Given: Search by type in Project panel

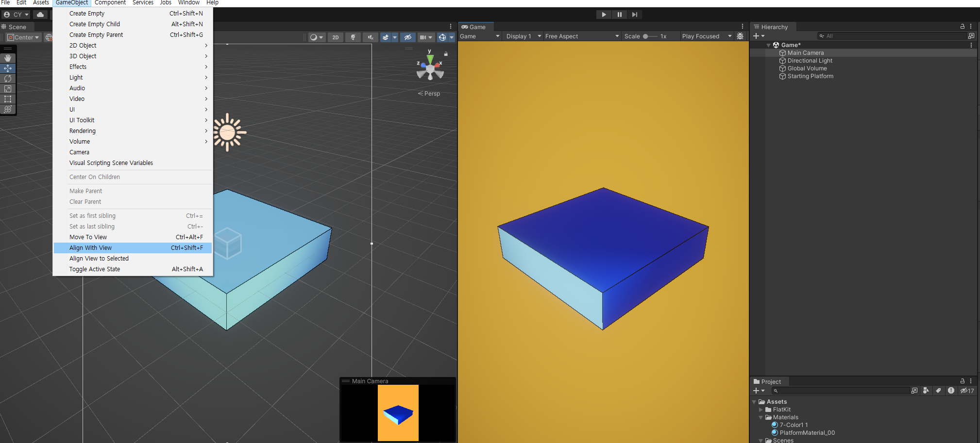Looking at the screenshot, I should [x=927, y=391].
